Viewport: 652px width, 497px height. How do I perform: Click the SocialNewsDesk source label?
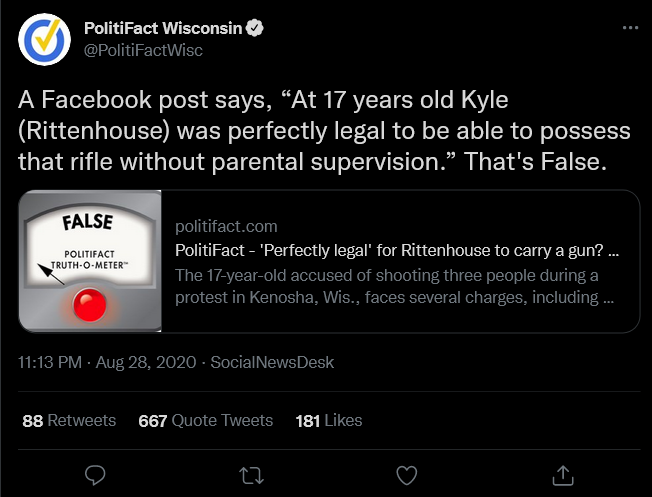(272, 362)
